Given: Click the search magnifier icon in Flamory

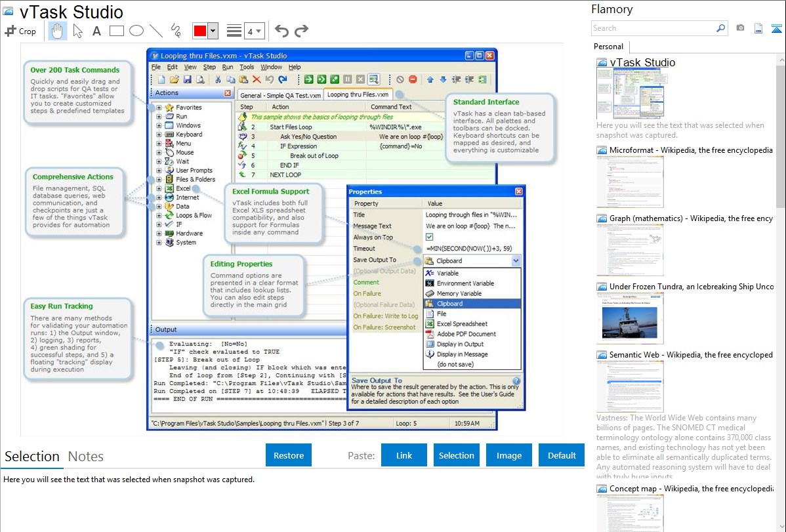Looking at the screenshot, I should tap(720, 28).
